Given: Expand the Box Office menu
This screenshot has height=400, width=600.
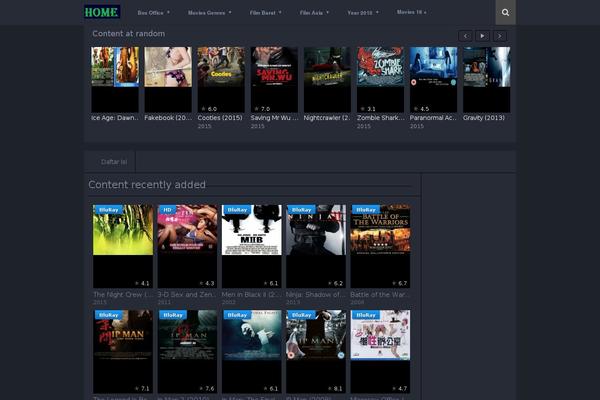Looking at the screenshot, I should click(153, 13).
